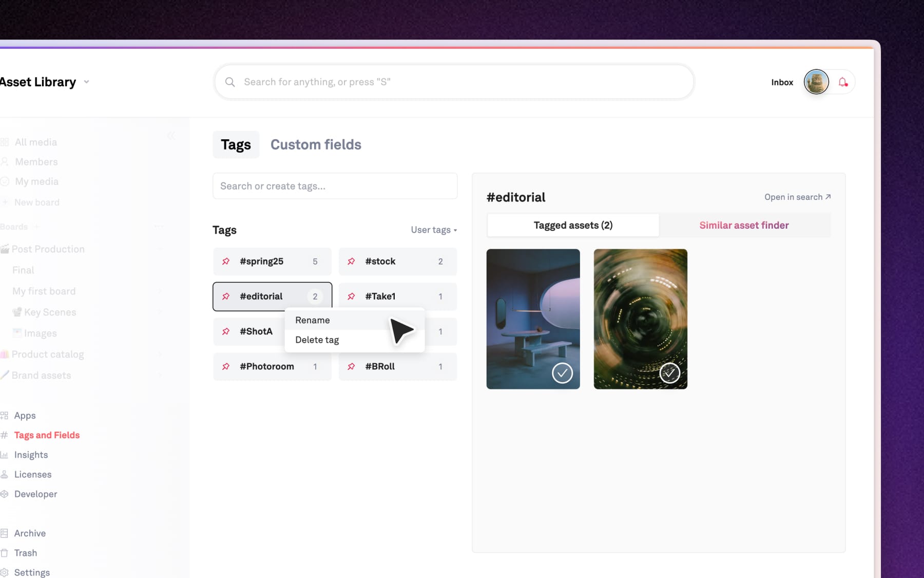The height and width of the screenshot is (578, 924).
Task: Open the blue room asset thumbnail
Action: (x=533, y=319)
